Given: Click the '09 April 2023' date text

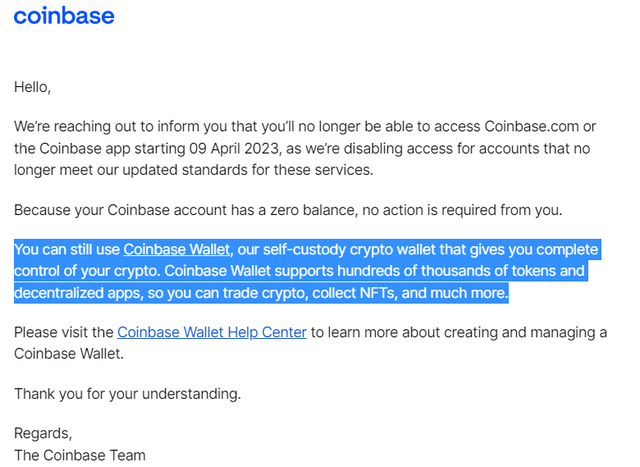Looking at the screenshot, I should pyautogui.click(x=233, y=148).
